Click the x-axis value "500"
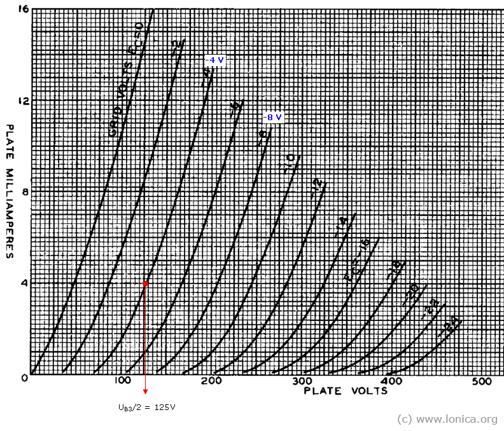Viewport: 504px width, 431px height. coord(482,381)
